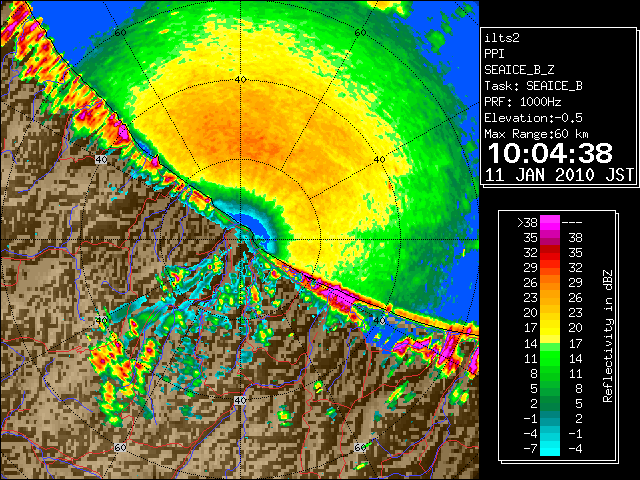Click the 'Max Range:60 km' text
This screenshot has height=480, width=640.
tap(537, 134)
